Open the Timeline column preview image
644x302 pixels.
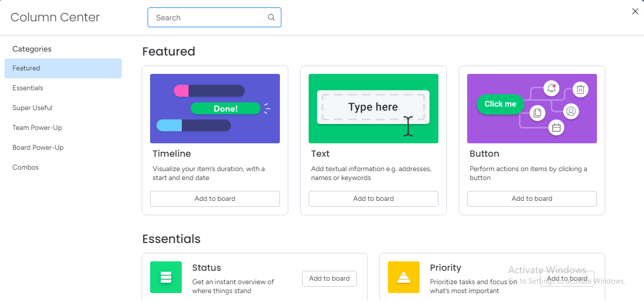click(215, 109)
